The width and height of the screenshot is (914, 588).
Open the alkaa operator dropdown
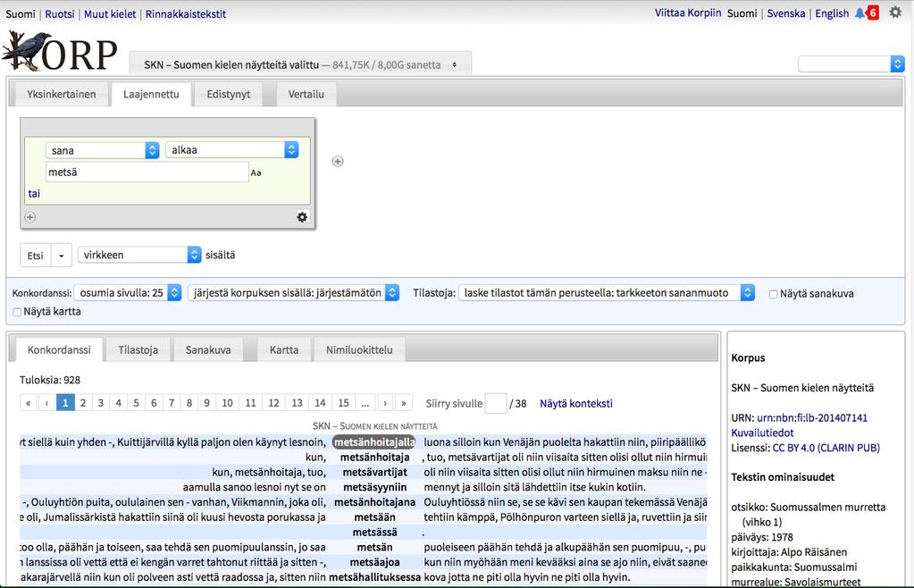point(232,150)
